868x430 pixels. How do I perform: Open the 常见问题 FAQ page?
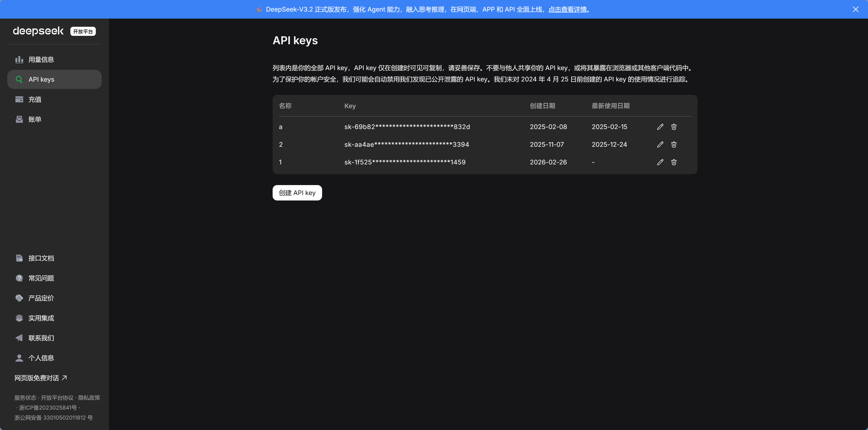(x=41, y=278)
